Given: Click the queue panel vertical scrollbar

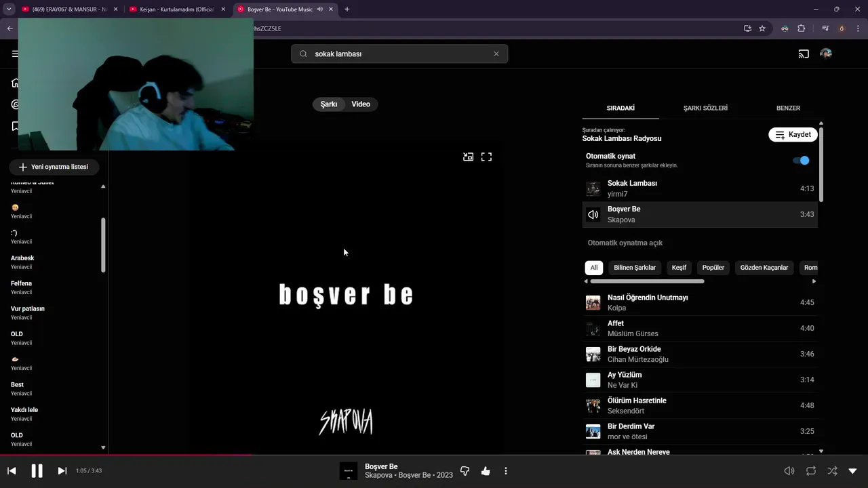Looking at the screenshot, I should pyautogui.click(x=821, y=164).
